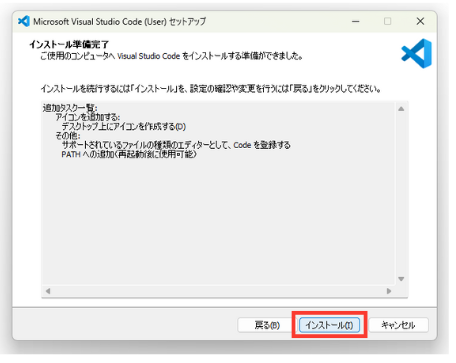The width and height of the screenshot is (456, 363).
Task: Click the right arrow of horizontal scrollbar
Action: tap(389, 291)
